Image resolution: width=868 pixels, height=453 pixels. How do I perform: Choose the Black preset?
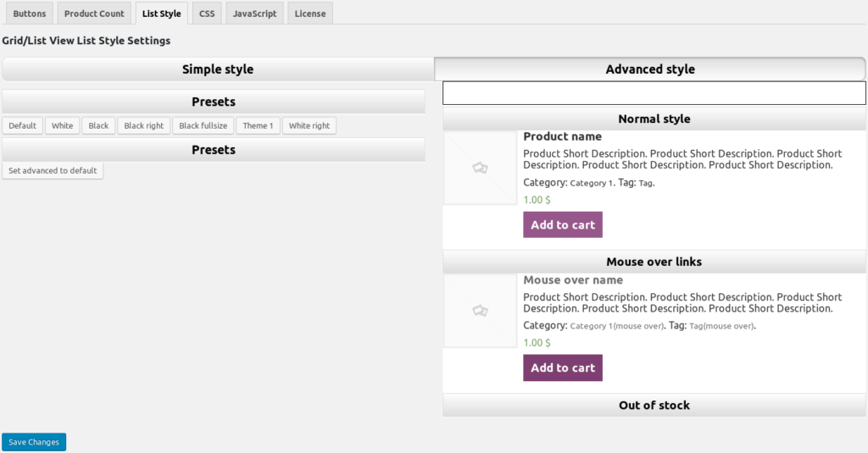[98, 126]
